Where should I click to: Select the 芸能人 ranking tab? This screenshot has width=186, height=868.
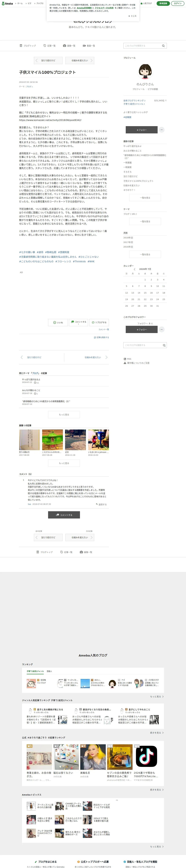(x=49, y=671)
